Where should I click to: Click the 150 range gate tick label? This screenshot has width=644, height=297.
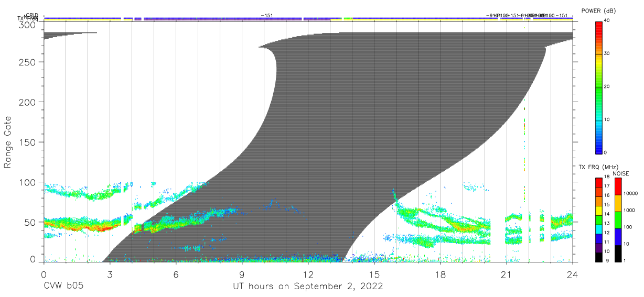pyautogui.click(x=28, y=142)
